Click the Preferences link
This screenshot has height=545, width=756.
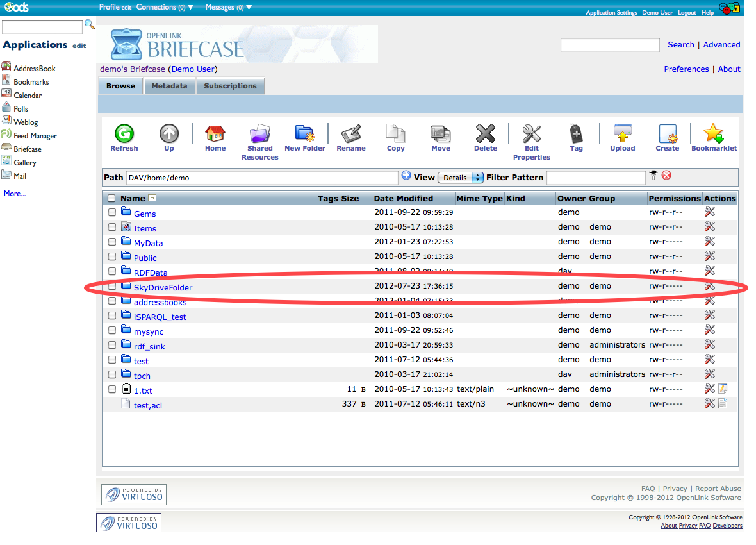[686, 69]
